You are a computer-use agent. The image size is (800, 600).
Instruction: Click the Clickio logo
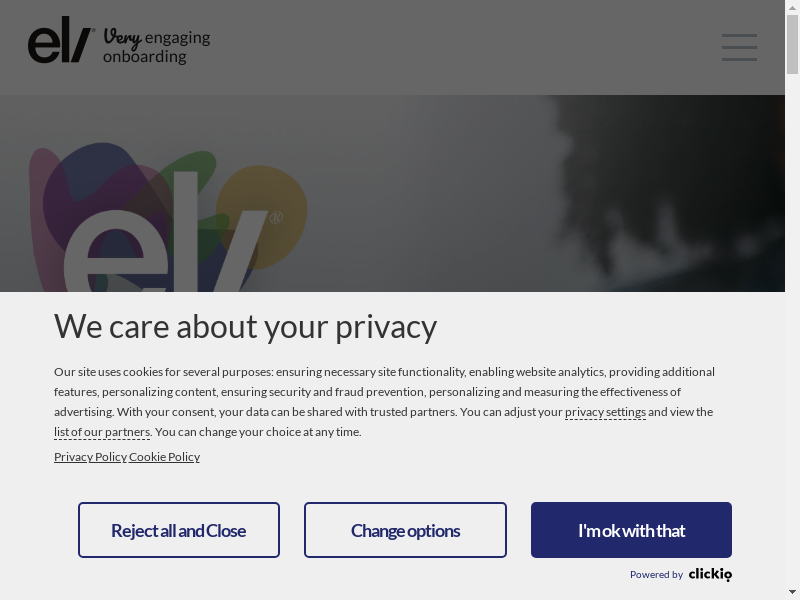[x=710, y=574]
